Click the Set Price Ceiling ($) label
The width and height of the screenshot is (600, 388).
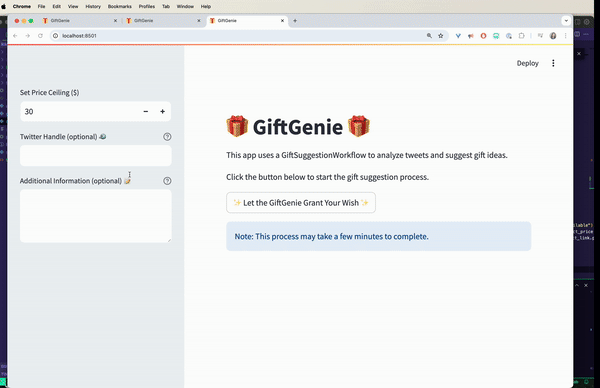pos(49,93)
